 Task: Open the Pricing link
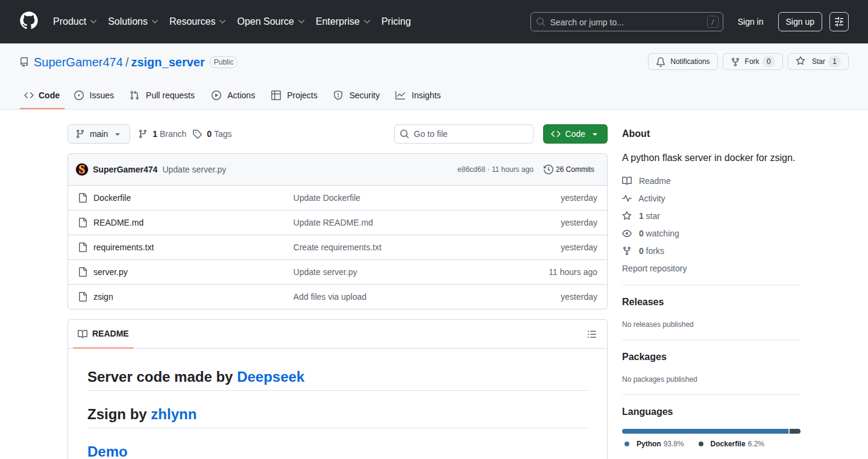point(396,21)
